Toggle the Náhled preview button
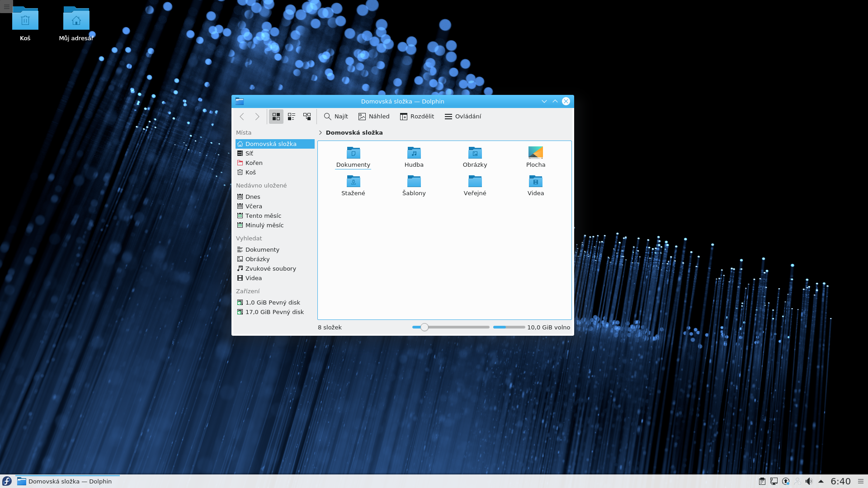Viewport: 868px width, 488px height. pyautogui.click(x=374, y=117)
